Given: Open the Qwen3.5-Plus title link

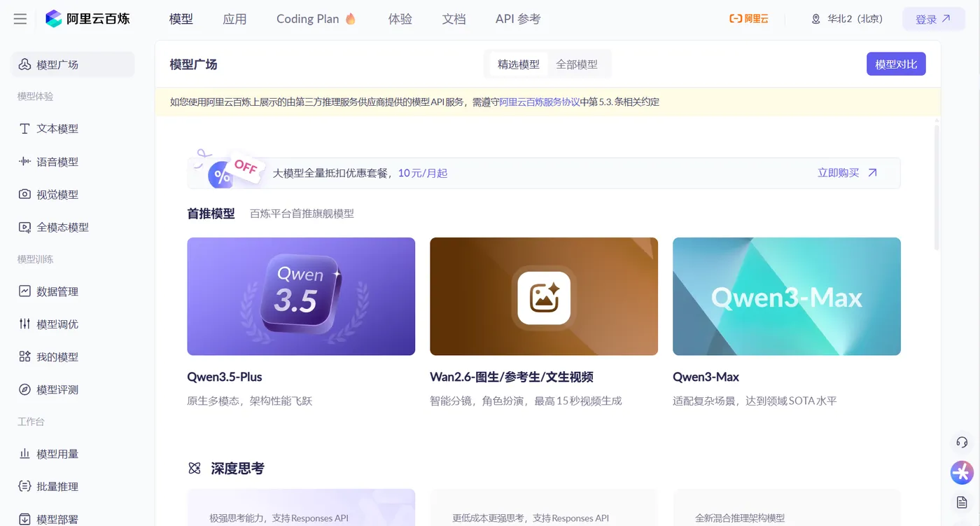Looking at the screenshot, I should (x=225, y=377).
